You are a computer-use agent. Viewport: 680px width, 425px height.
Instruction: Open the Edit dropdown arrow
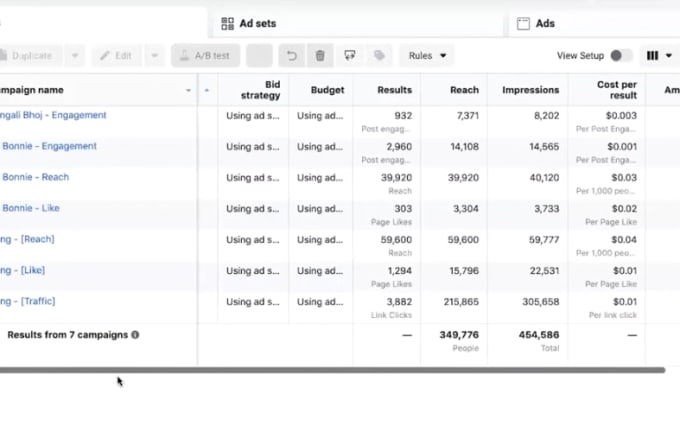coord(154,56)
